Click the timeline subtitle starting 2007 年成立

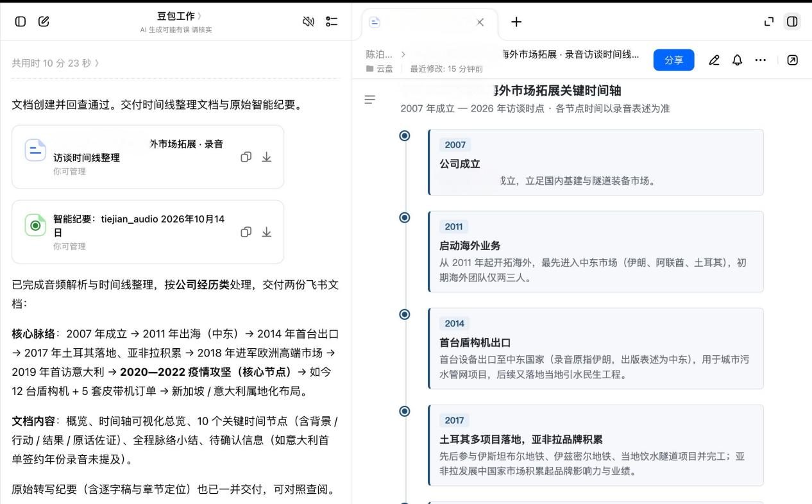(535, 108)
